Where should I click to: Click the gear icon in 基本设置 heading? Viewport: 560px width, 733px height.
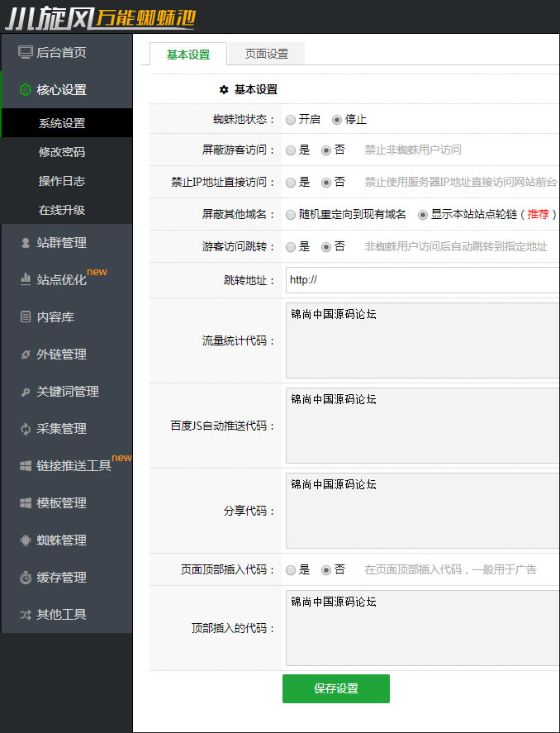point(224,89)
